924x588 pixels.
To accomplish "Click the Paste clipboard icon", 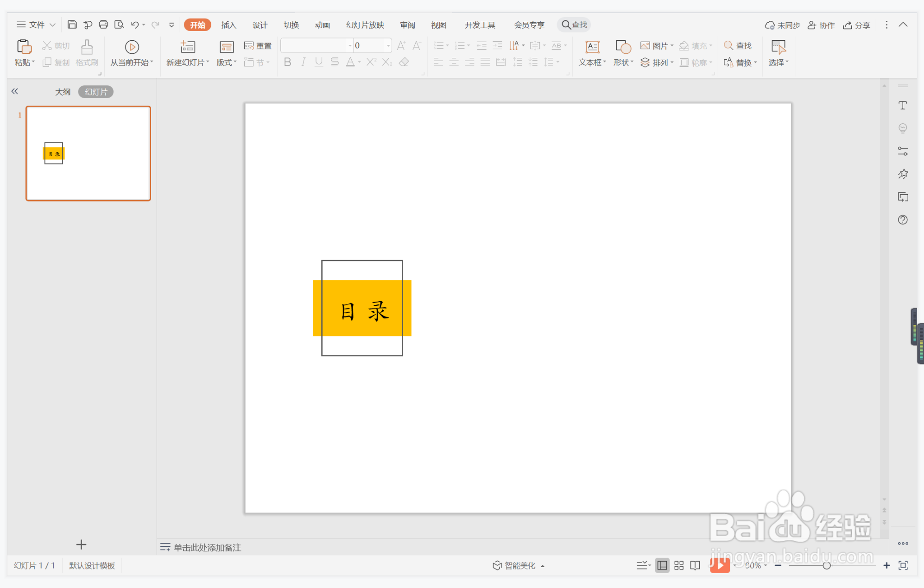I will [x=24, y=47].
